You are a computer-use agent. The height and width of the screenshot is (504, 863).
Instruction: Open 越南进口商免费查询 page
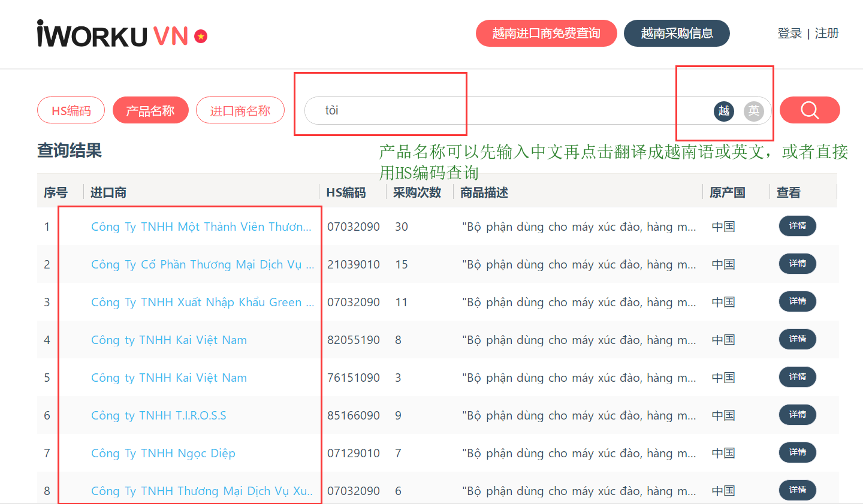click(547, 33)
